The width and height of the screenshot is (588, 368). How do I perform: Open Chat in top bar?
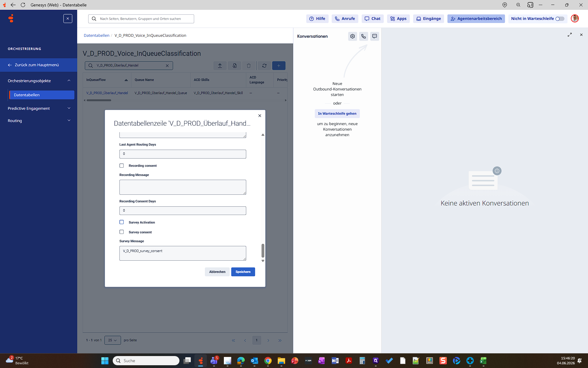[372, 19]
